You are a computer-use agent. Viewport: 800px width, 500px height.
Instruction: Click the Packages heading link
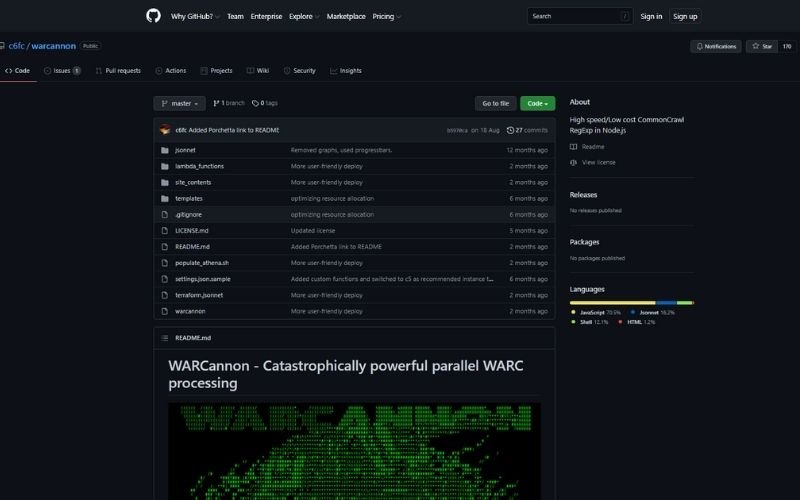click(x=584, y=242)
